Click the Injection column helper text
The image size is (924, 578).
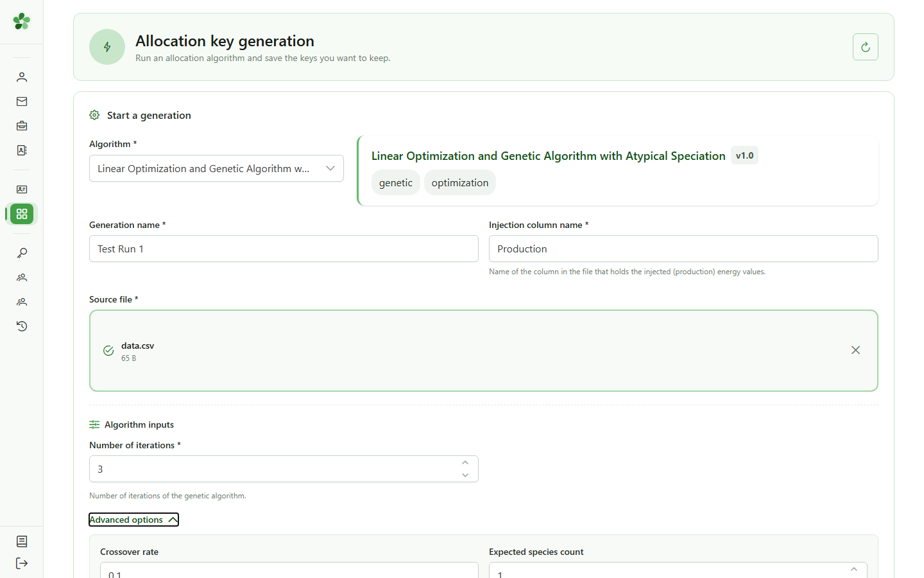click(x=627, y=272)
